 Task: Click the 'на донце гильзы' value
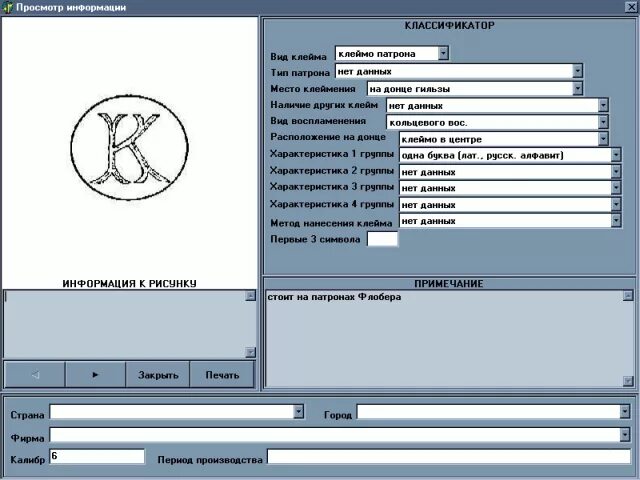(x=410, y=89)
